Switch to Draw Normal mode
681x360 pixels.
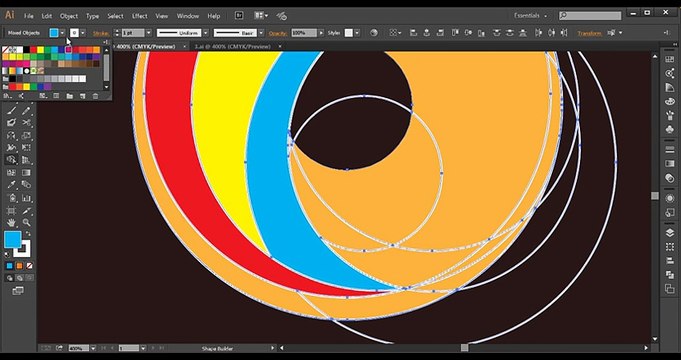pos(10,278)
